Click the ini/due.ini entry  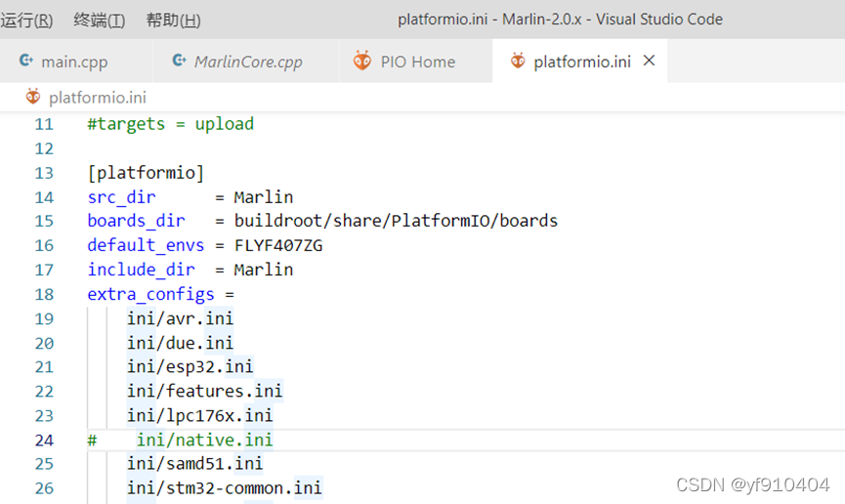tap(180, 343)
